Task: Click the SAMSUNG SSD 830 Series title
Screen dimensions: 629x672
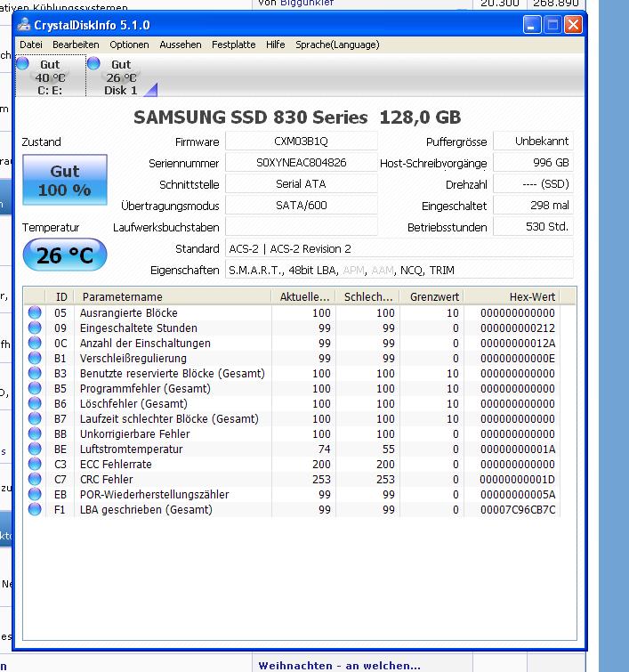Action: point(297,117)
